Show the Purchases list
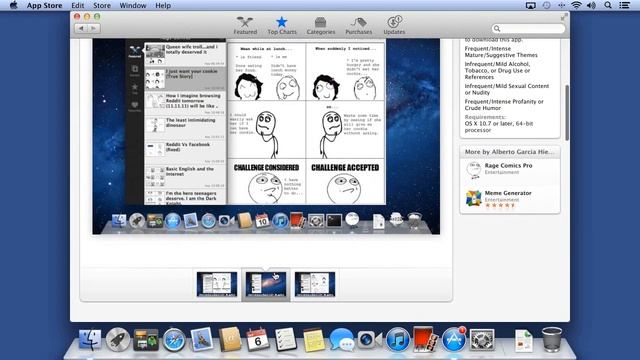This screenshot has height=360, width=640. [358, 26]
